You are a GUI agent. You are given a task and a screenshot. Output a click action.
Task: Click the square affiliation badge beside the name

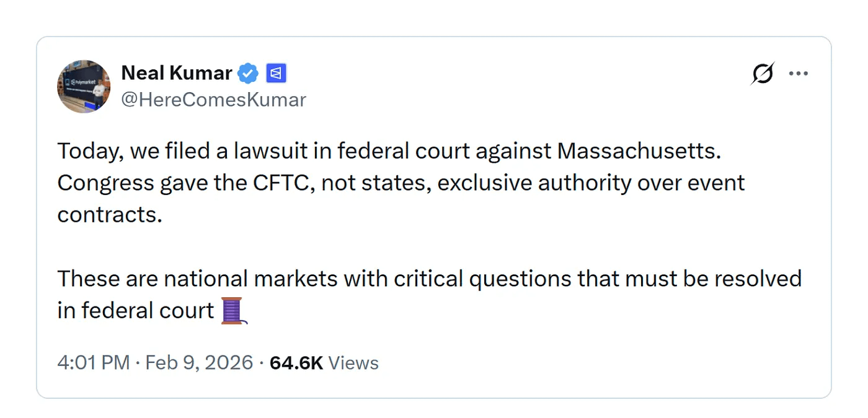[x=276, y=74]
